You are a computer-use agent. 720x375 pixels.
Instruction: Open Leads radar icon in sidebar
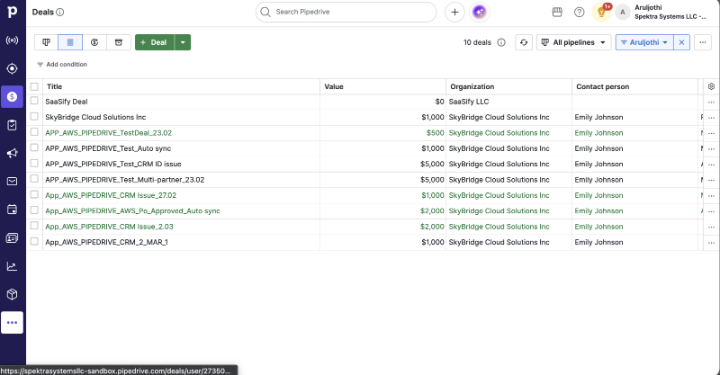click(x=12, y=40)
